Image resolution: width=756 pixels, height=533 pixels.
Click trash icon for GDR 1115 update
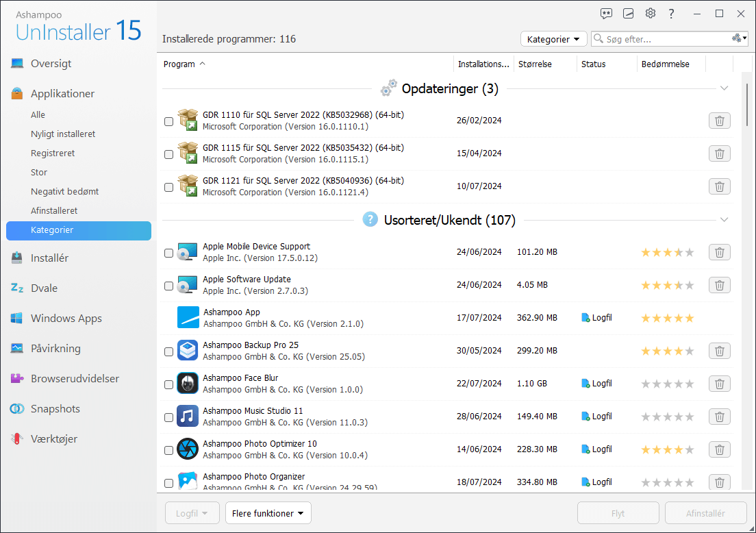point(719,153)
